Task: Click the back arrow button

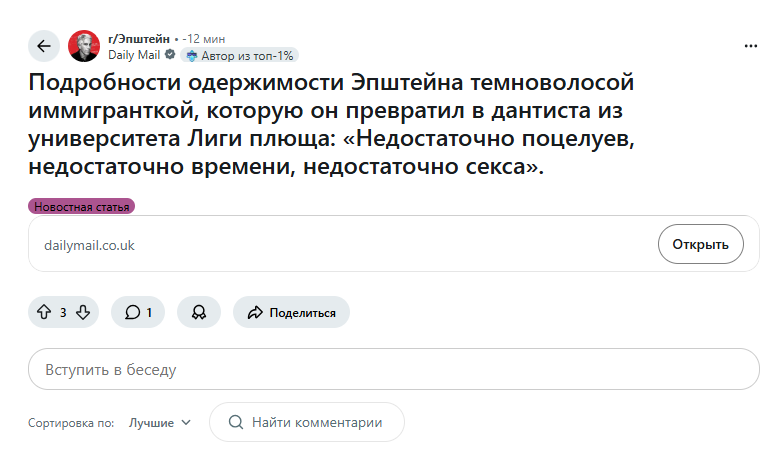Action: pyautogui.click(x=44, y=46)
